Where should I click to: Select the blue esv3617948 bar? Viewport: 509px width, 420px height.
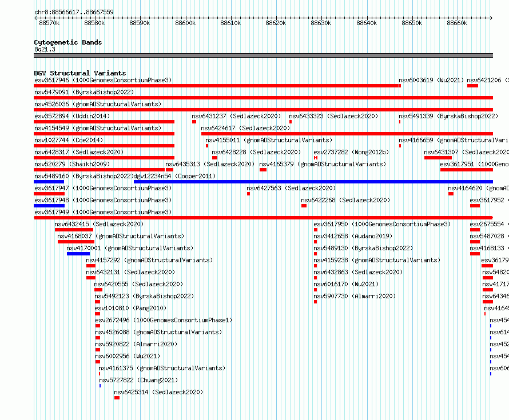[49, 206]
